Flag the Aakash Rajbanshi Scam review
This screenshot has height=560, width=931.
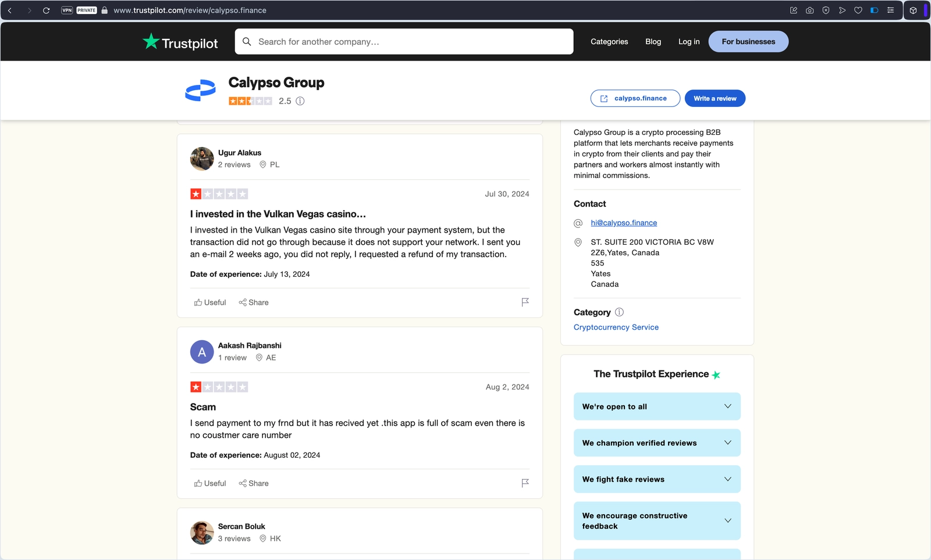[525, 483]
